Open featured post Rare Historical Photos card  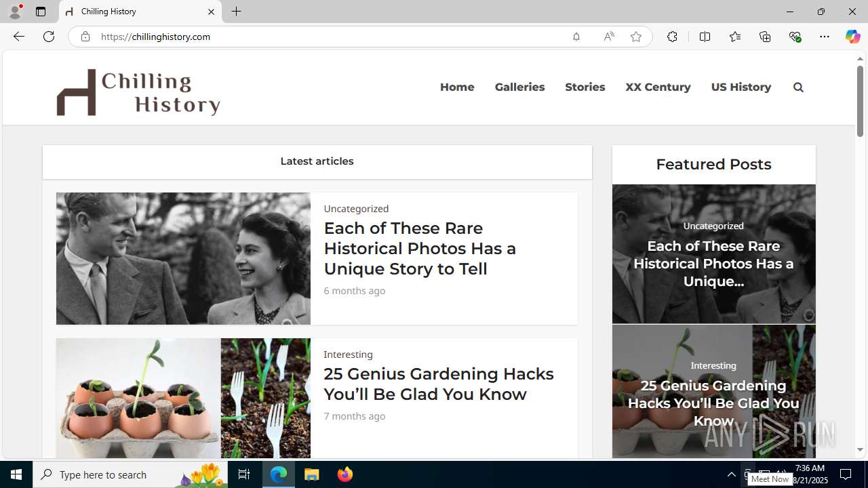[713, 253]
